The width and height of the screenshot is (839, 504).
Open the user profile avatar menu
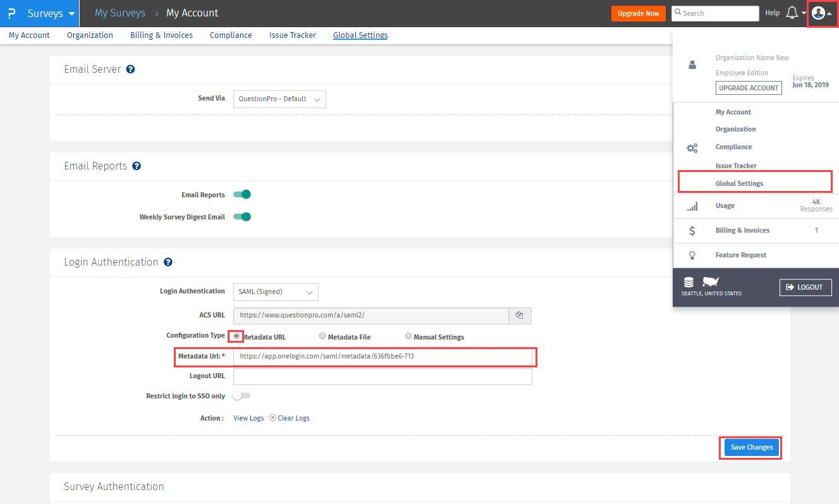pyautogui.click(x=818, y=13)
